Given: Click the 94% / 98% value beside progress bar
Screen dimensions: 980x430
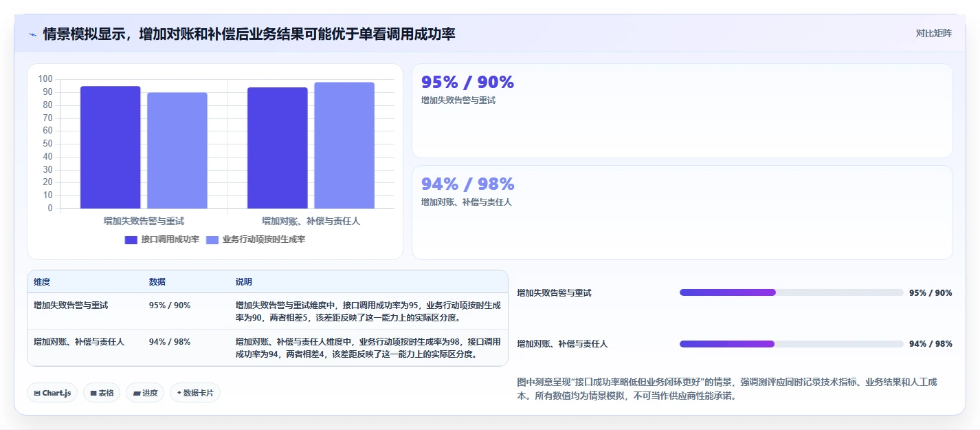Looking at the screenshot, I should (931, 344).
